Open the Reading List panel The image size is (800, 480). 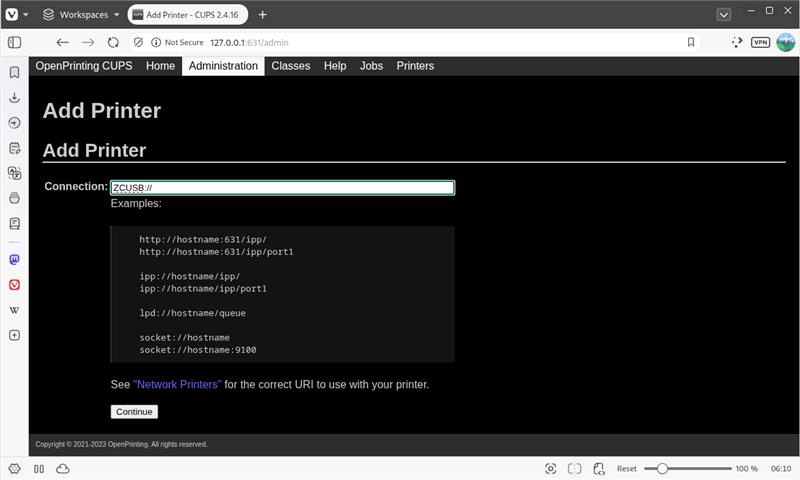pyautogui.click(x=14, y=223)
